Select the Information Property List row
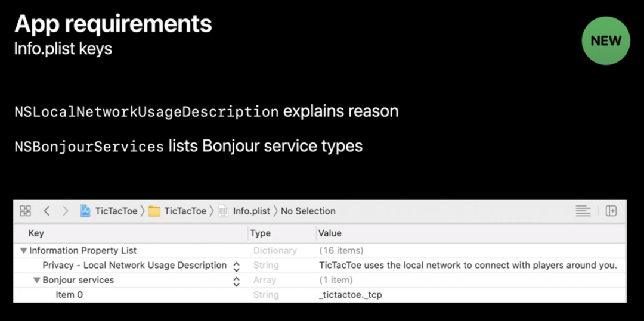Image resolution: width=644 pixels, height=321 pixels. 320,251
